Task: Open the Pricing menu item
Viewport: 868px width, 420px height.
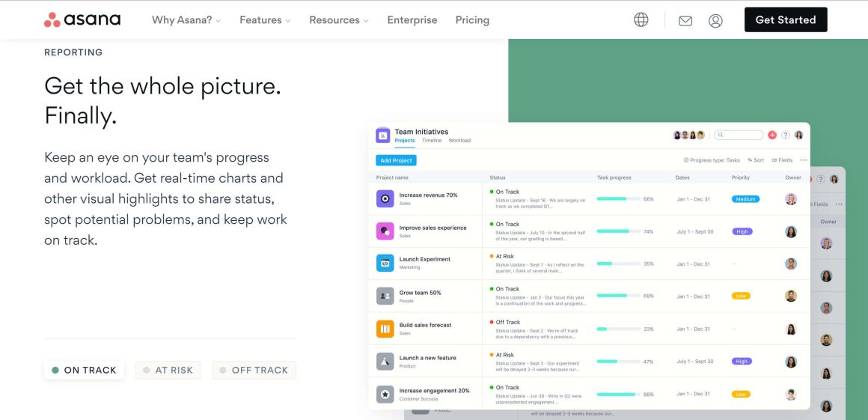Action: (x=472, y=20)
